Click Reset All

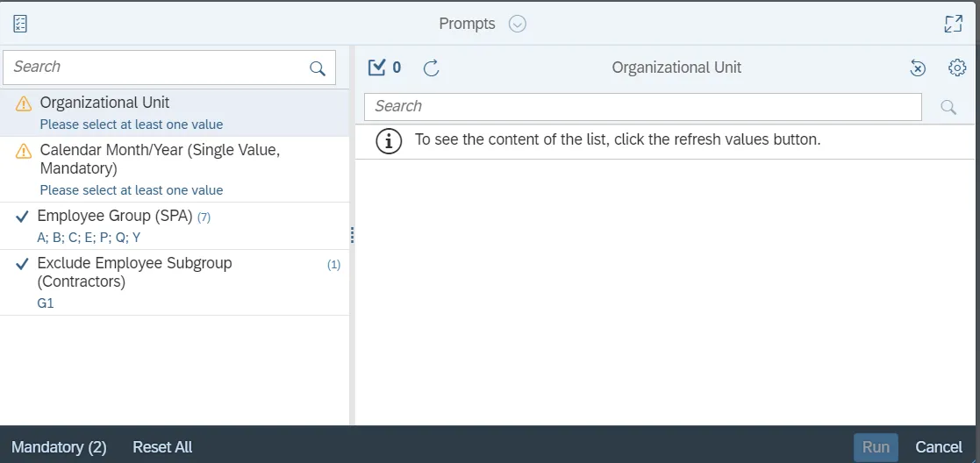162,447
